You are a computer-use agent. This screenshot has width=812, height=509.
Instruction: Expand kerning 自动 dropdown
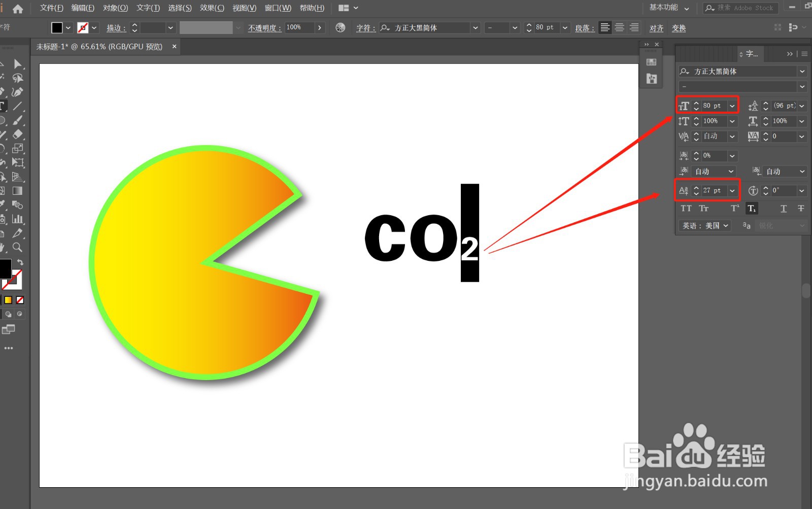click(732, 136)
